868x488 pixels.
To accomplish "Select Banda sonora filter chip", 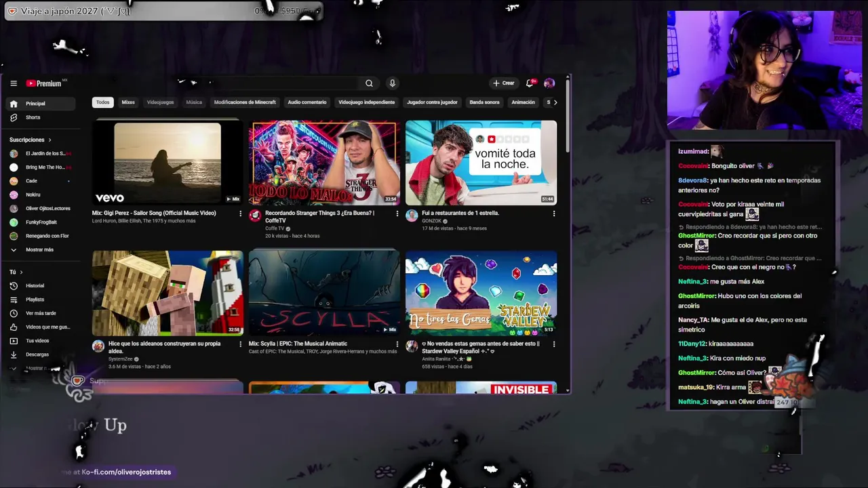I will pos(484,102).
